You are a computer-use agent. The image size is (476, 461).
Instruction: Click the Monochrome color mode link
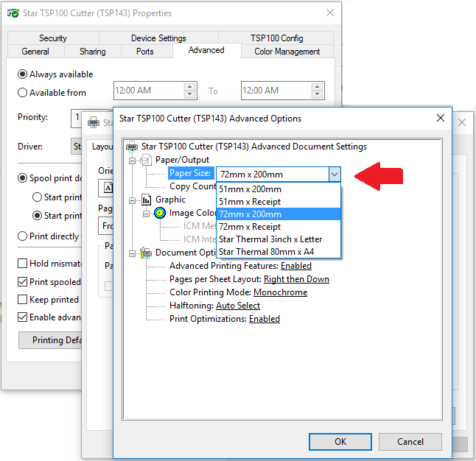[280, 292]
